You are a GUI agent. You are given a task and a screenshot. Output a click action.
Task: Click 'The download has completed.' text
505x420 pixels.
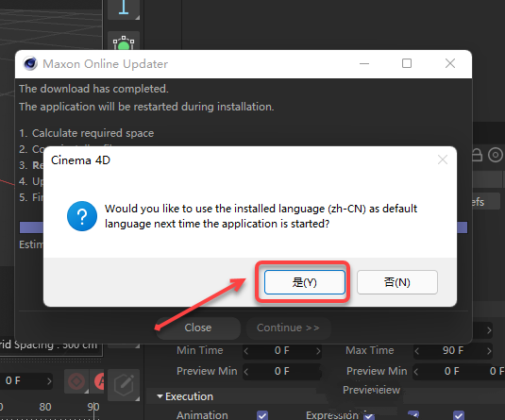click(93, 89)
